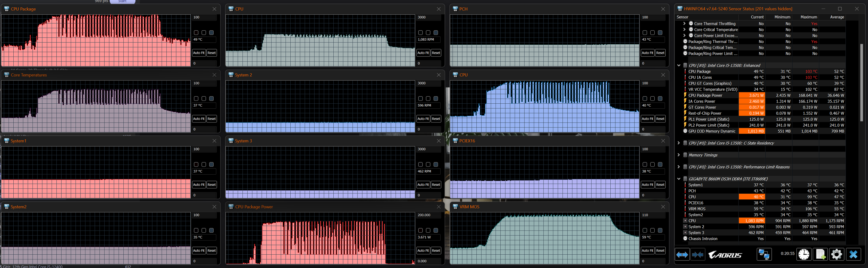This screenshot has height=268, width=868.
Task: Click the 200.000 maximum field in CPU Package Power graph
Action: [x=428, y=215]
